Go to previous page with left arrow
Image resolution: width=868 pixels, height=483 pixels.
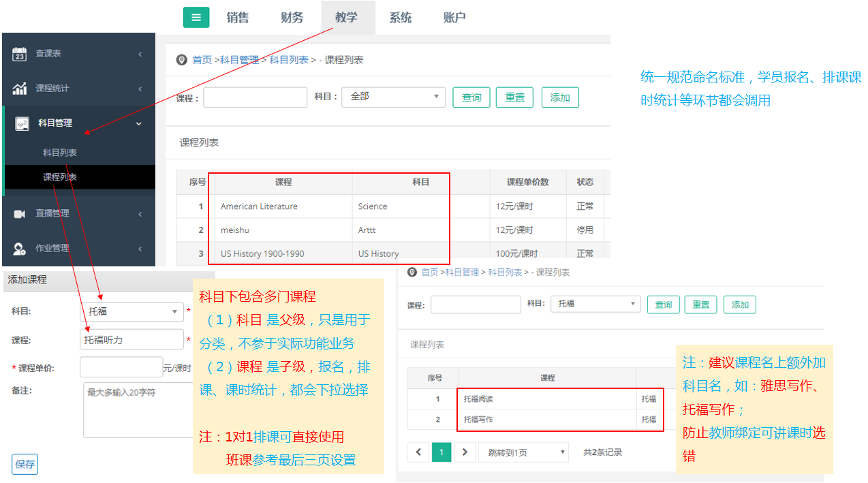click(x=418, y=452)
